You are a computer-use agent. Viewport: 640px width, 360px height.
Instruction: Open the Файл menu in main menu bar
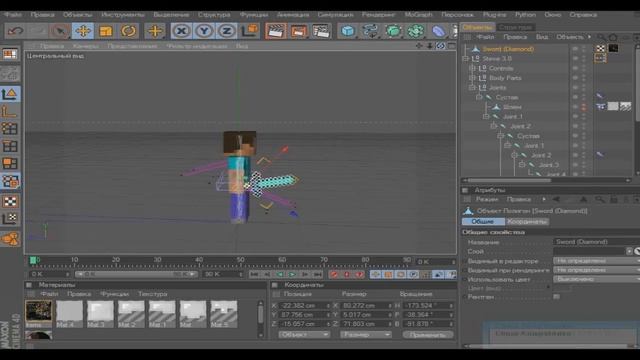tap(13, 15)
